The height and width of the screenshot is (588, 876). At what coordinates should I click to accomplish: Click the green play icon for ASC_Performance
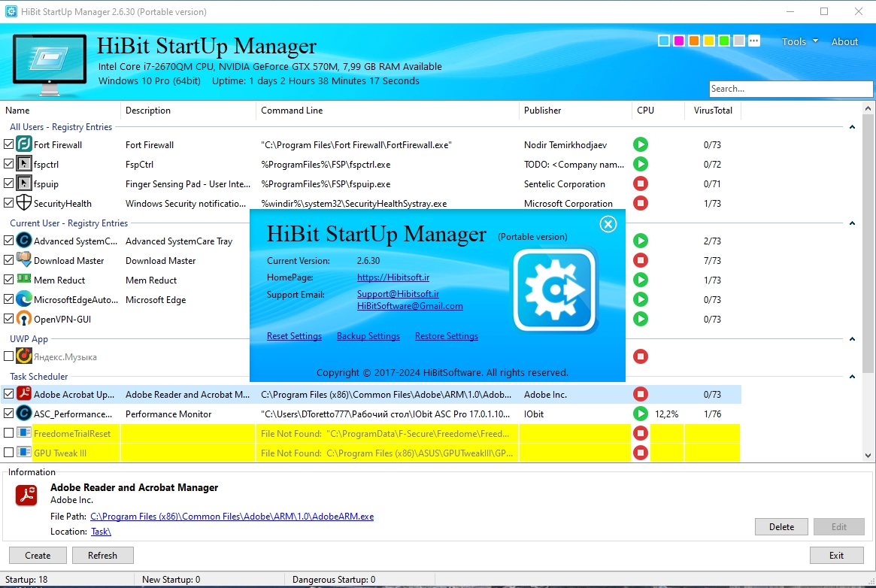(x=640, y=414)
